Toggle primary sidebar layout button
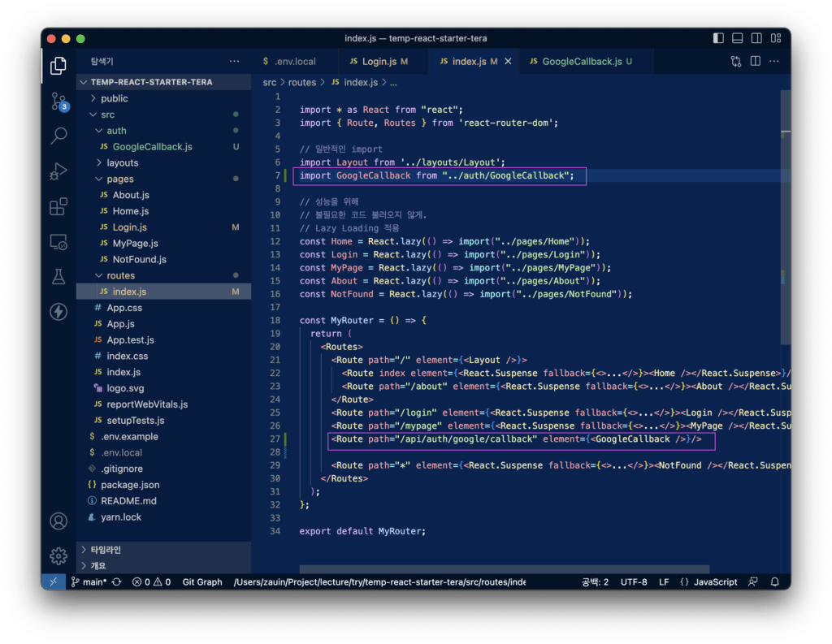The width and height of the screenshot is (832, 644). tap(718, 38)
